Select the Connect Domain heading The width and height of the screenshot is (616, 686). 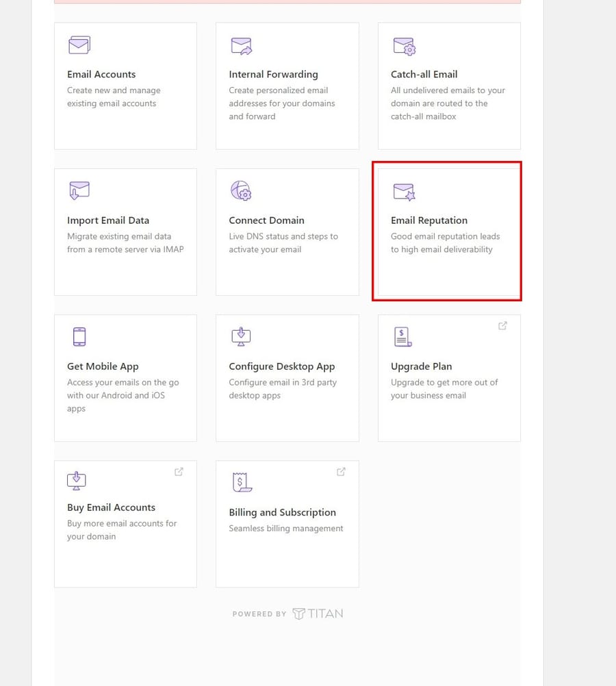[x=266, y=220]
